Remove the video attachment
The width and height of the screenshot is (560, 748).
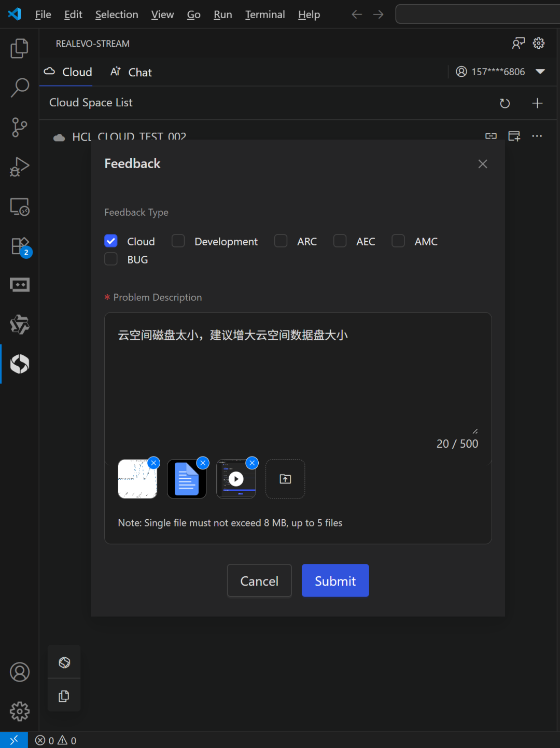252,463
